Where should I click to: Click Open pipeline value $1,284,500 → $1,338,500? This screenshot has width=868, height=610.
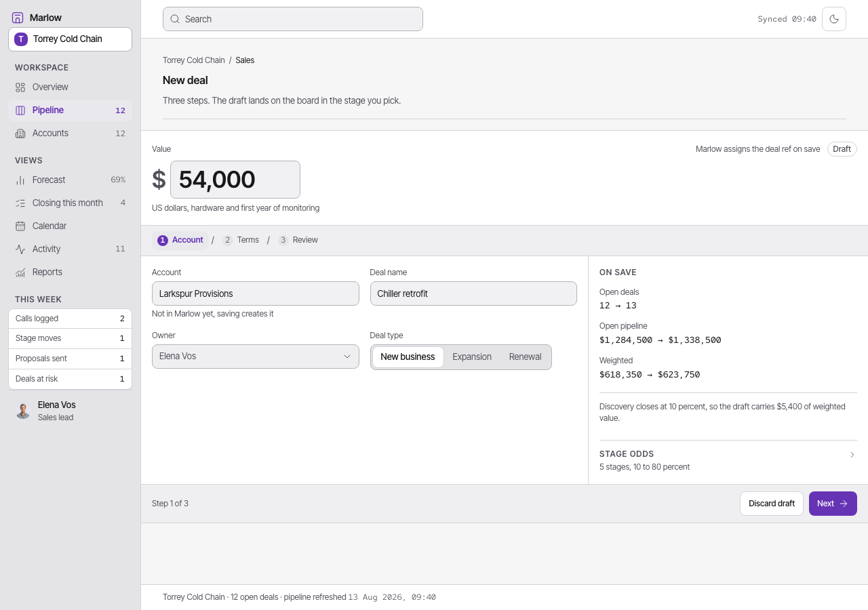pyautogui.click(x=660, y=340)
